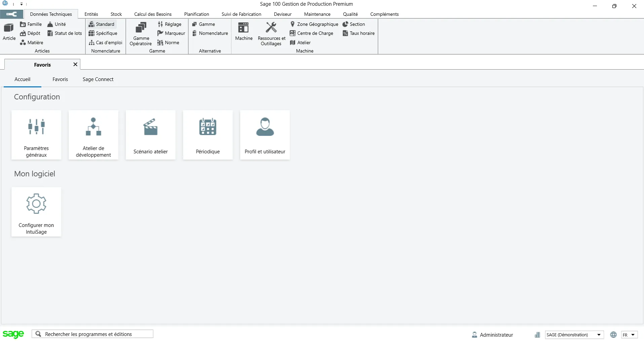The image size is (644, 341).
Task: Switch to the Qualité ribbon tab
Action: tap(350, 14)
